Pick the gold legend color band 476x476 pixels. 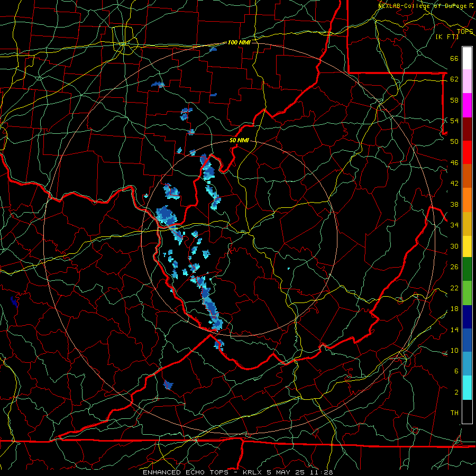(467, 224)
